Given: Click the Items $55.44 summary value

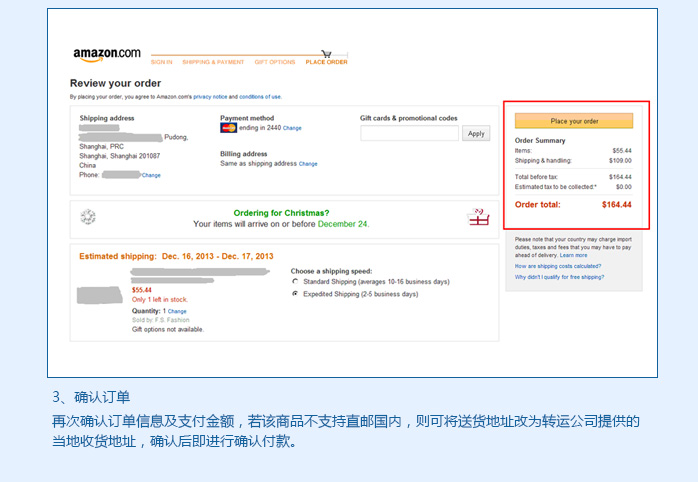Looking at the screenshot, I should [x=622, y=150].
